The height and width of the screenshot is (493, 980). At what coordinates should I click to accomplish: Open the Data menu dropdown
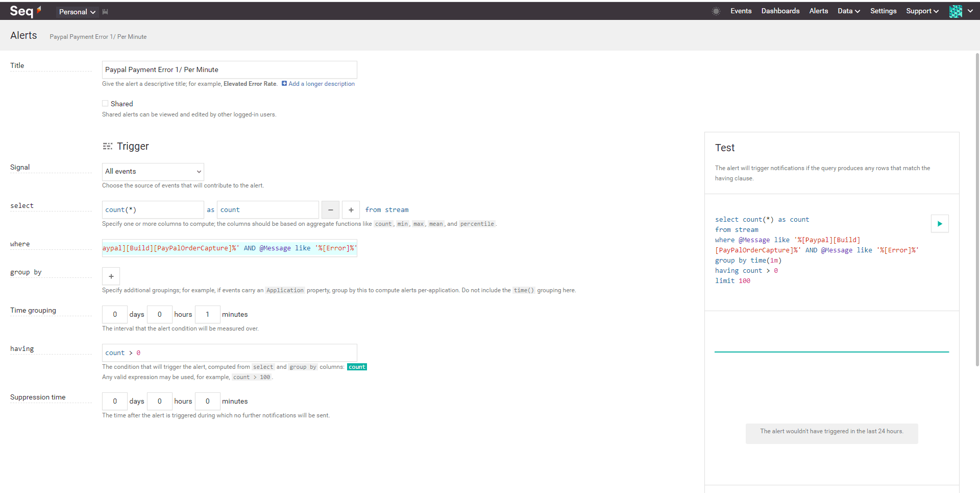[x=848, y=11]
